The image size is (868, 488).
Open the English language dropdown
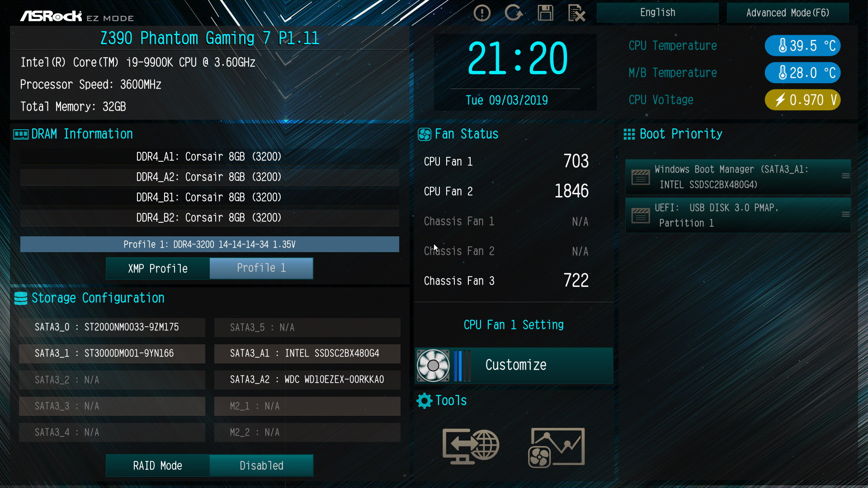pyautogui.click(x=657, y=13)
